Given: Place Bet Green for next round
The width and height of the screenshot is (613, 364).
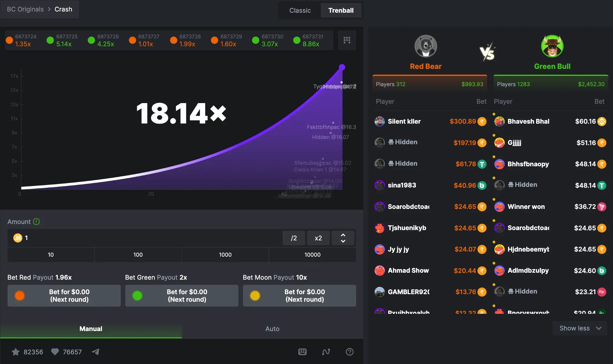Looking at the screenshot, I should tap(182, 296).
